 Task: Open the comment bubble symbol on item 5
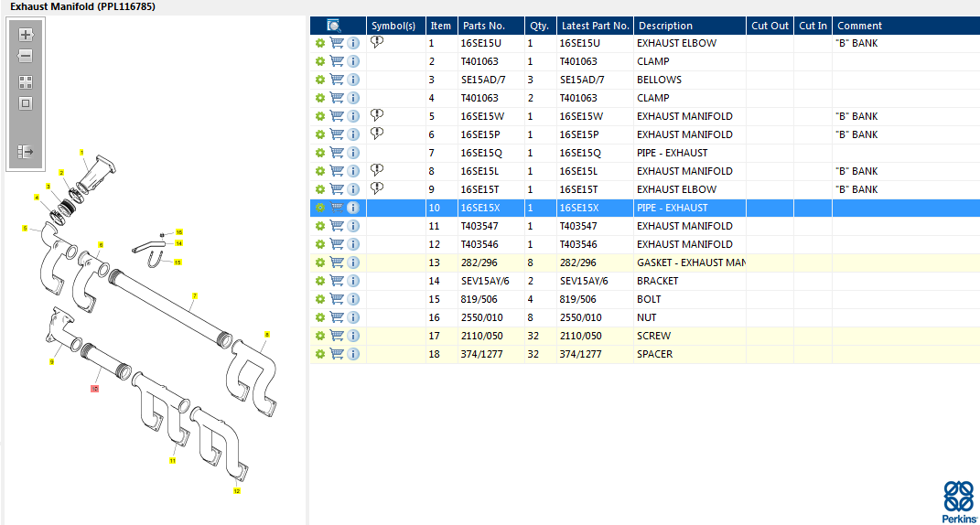coord(377,116)
